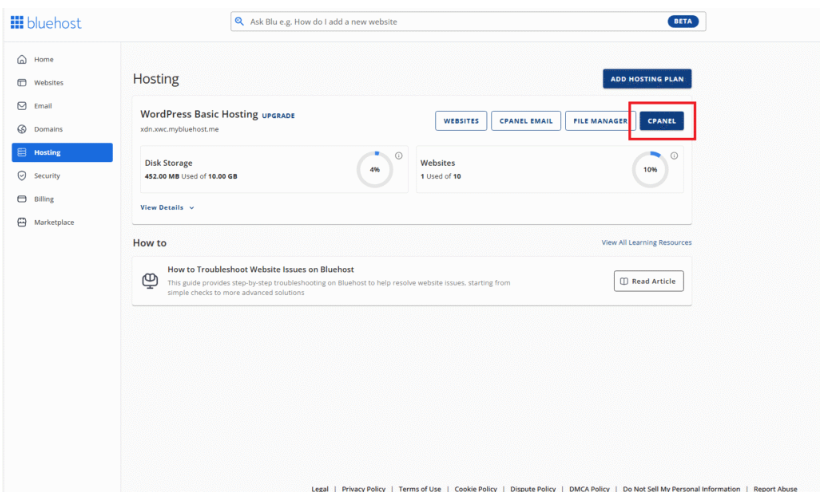Open View All Learning Resources link

(647, 242)
